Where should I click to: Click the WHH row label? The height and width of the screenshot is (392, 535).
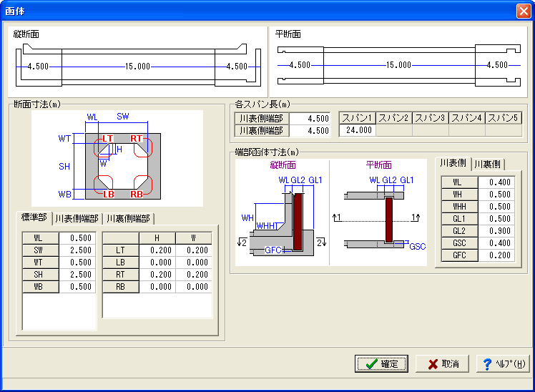[x=460, y=207]
